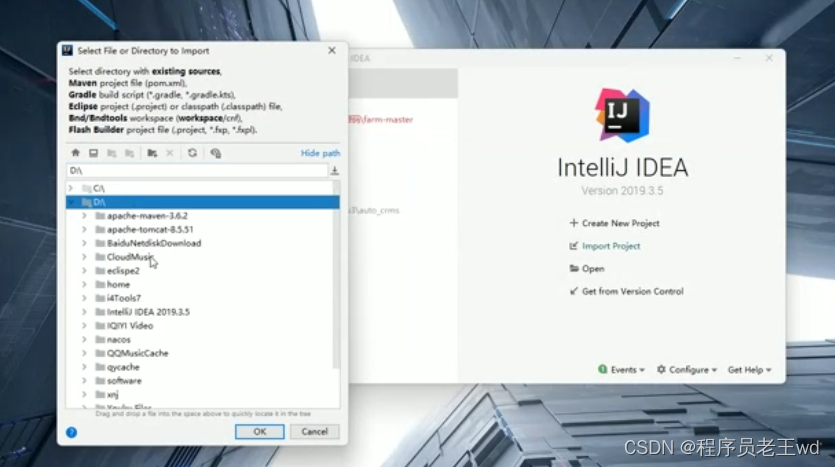Select the nacos folder row

[202, 340]
